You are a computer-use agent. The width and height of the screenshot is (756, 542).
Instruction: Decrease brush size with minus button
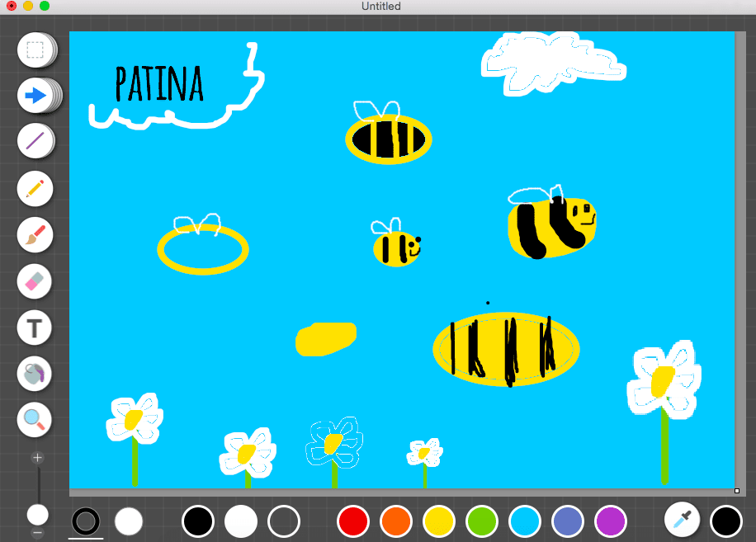pyautogui.click(x=37, y=533)
